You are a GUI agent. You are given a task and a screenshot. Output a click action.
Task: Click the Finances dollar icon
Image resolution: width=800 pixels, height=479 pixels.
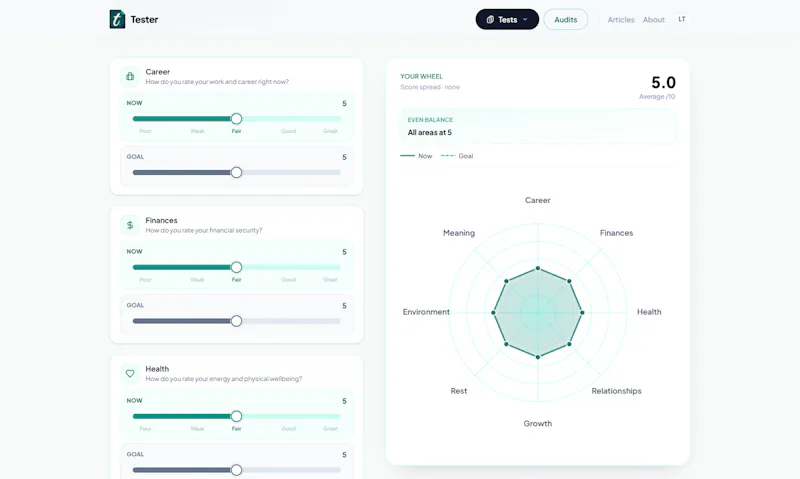click(x=130, y=225)
